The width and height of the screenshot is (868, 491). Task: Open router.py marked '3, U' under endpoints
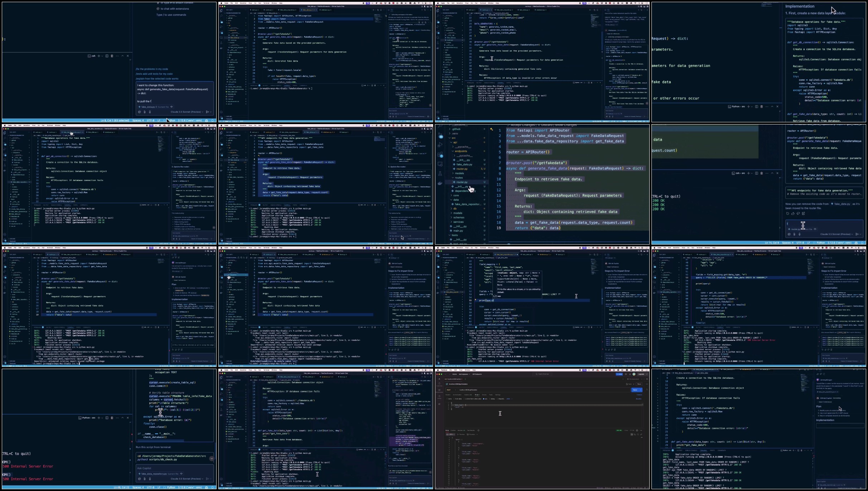pos(461,168)
